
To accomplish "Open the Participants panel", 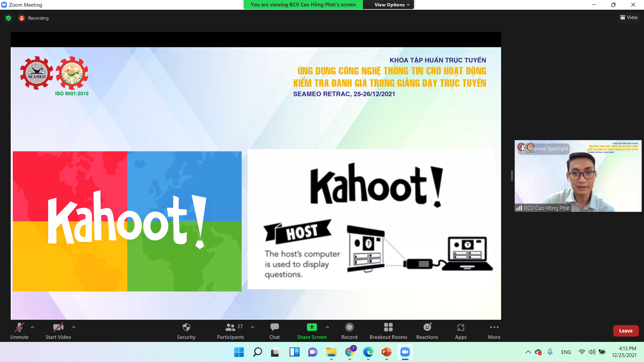I will tap(230, 331).
